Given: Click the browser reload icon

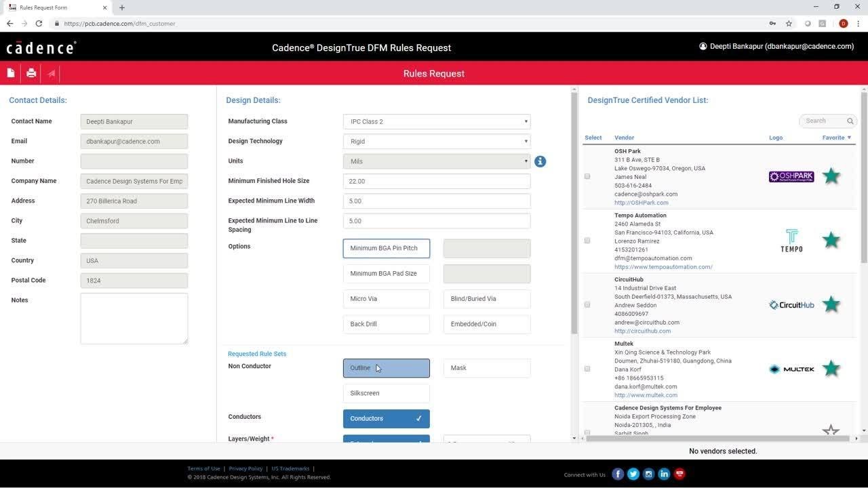Looking at the screenshot, I should coord(39,23).
